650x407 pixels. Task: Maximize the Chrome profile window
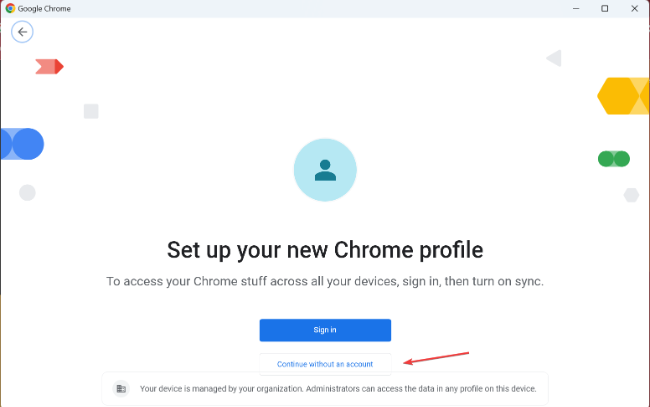coord(604,8)
